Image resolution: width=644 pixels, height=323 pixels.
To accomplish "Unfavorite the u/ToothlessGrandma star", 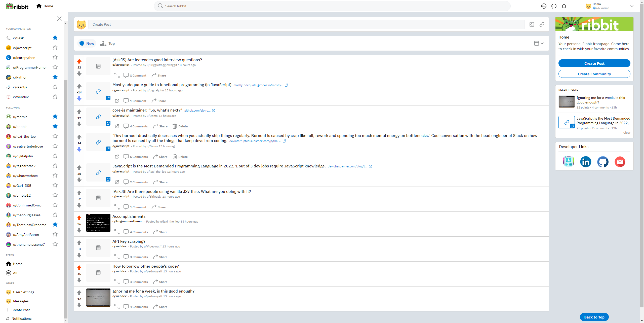I will tap(55, 225).
